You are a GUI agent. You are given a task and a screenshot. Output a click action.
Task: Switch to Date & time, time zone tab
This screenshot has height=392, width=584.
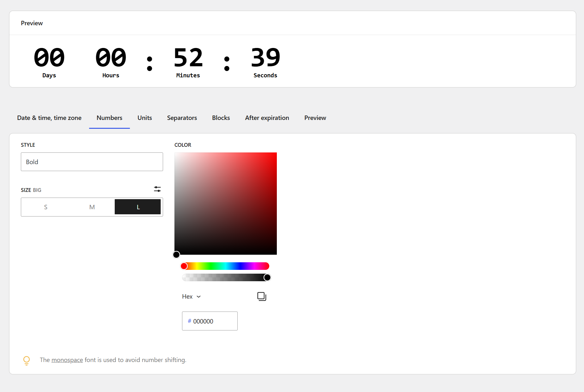coord(49,118)
